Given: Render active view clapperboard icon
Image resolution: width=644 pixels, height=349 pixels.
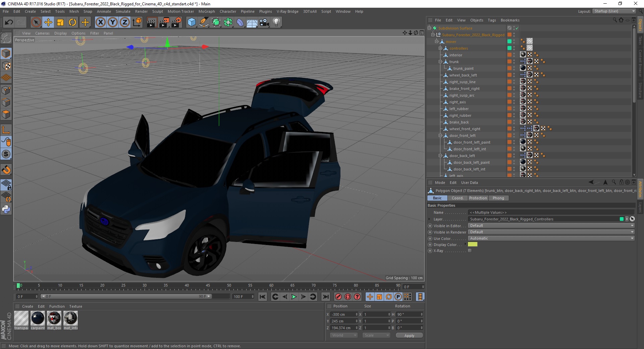Looking at the screenshot, I should [152, 22].
